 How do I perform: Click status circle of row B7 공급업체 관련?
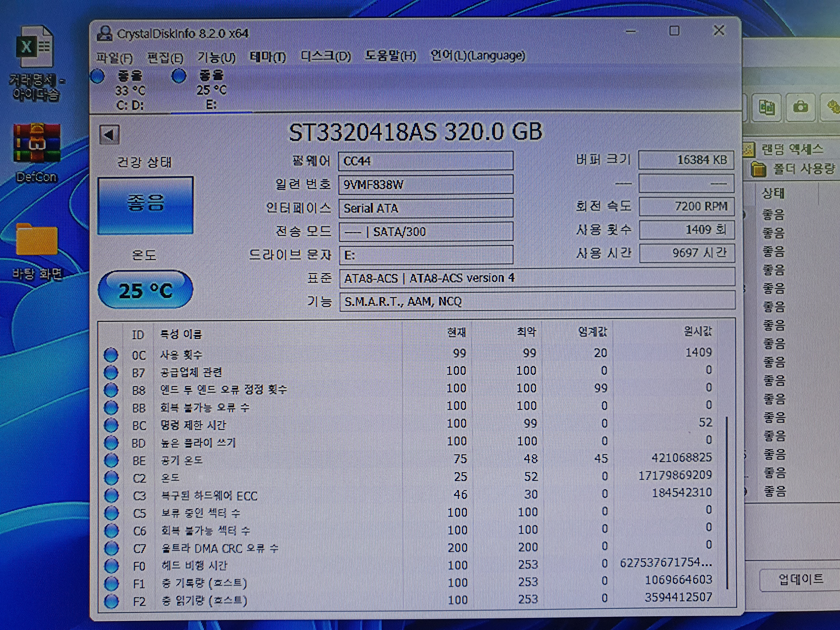(110, 372)
